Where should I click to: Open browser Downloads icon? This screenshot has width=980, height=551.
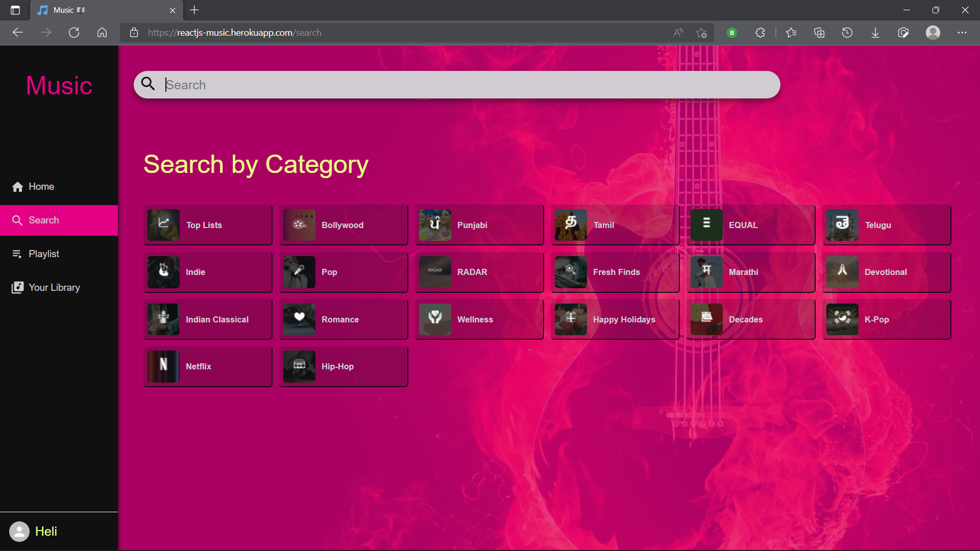(875, 33)
